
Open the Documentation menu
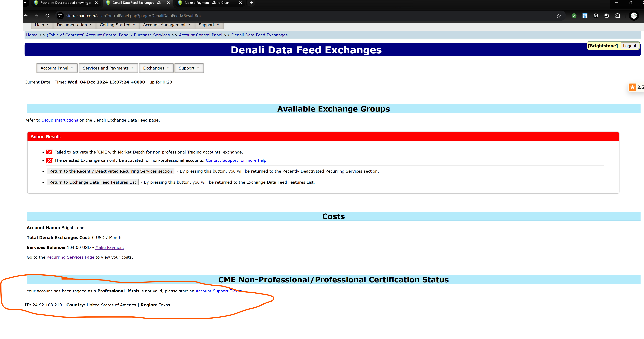click(x=74, y=25)
